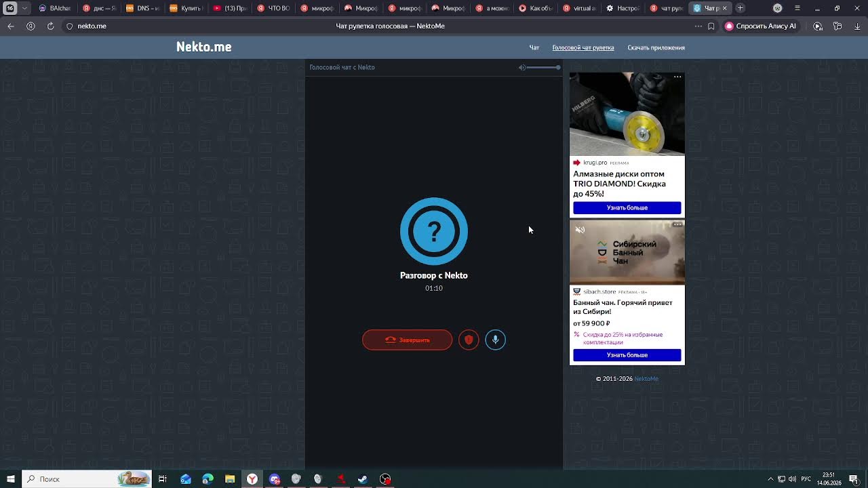Unmute the Сибирский Банный Чан video ad

click(580, 230)
